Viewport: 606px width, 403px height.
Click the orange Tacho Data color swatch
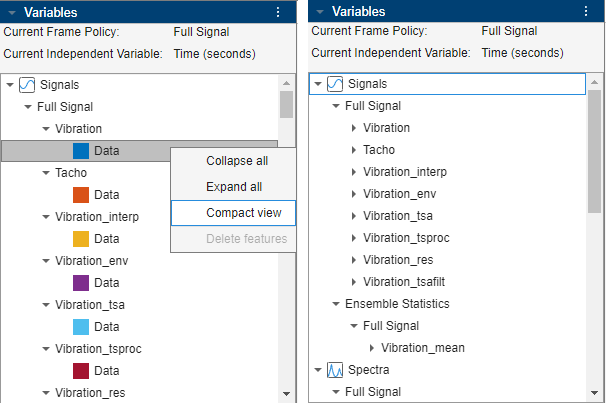tap(81, 195)
